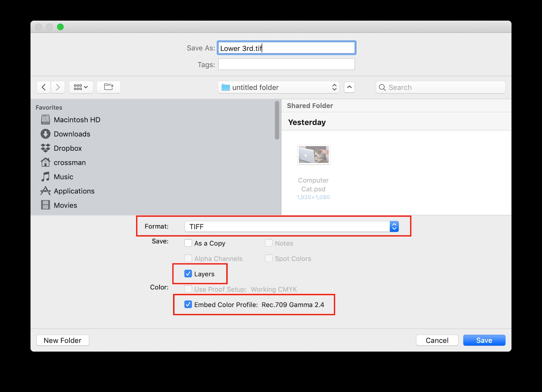The image size is (542, 392).
Task: Click the new folder toolbar icon
Action: click(x=108, y=87)
